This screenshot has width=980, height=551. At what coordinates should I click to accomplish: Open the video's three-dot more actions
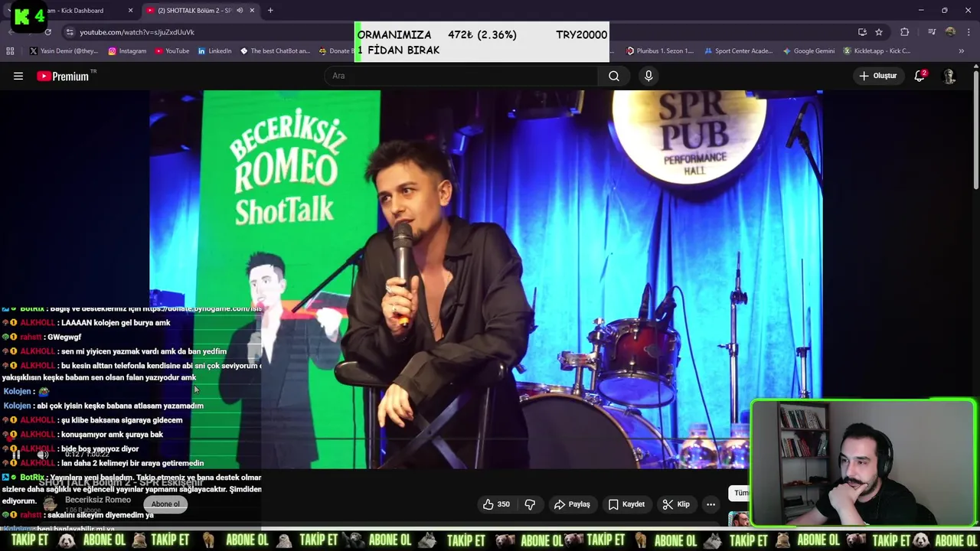tap(710, 504)
